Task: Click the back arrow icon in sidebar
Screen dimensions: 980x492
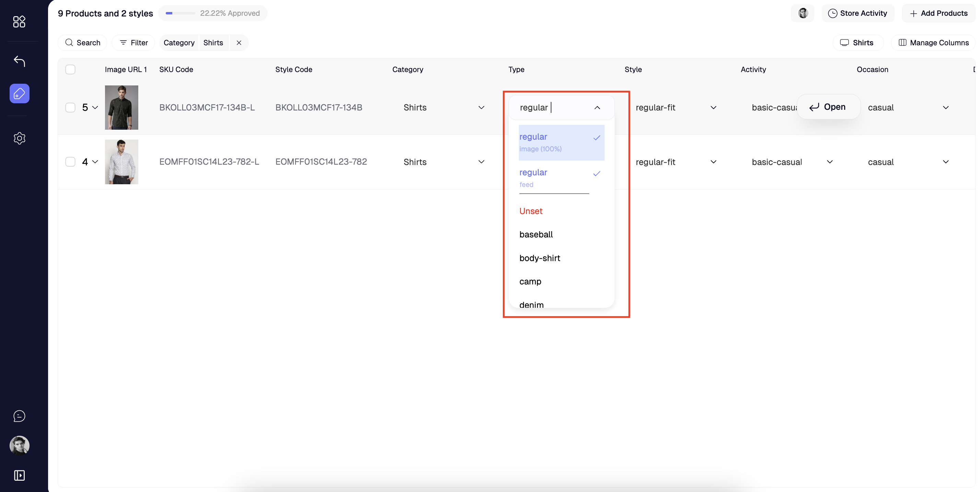Action: (x=19, y=61)
